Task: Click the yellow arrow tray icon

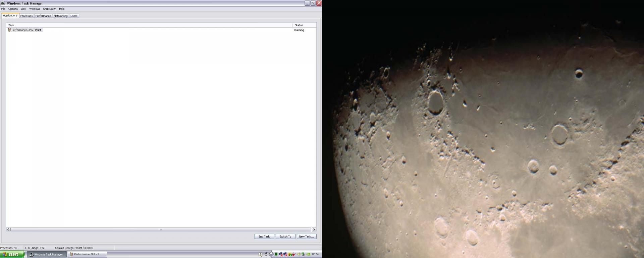Action: [299, 254]
